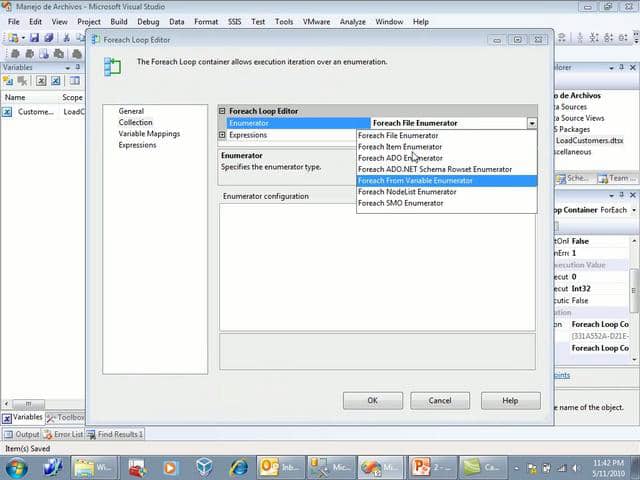Switch to the Toolbox tab
640x480 pixels.
[66, 418]
